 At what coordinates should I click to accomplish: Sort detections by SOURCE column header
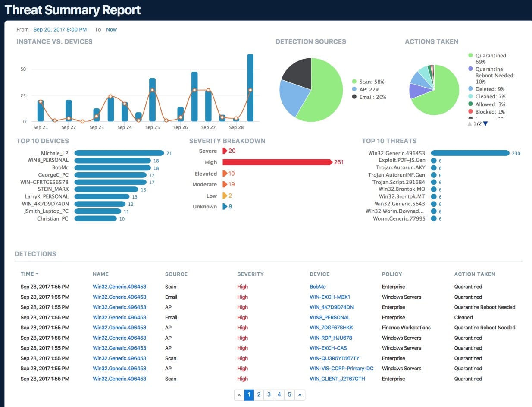(176, 274)
